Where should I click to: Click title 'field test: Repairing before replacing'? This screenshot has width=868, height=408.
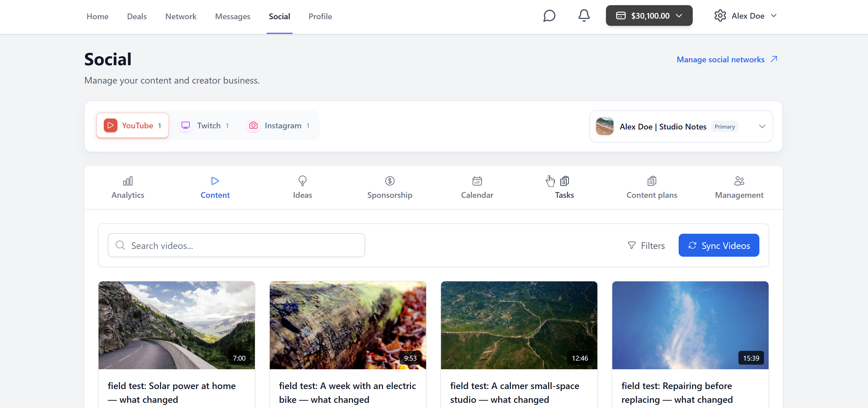pyautogui.click(x=677, y=392)
